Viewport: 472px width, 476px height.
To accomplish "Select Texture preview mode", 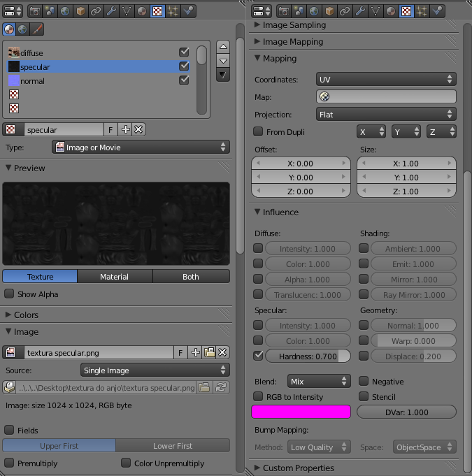I will click(x=40, y=277).
